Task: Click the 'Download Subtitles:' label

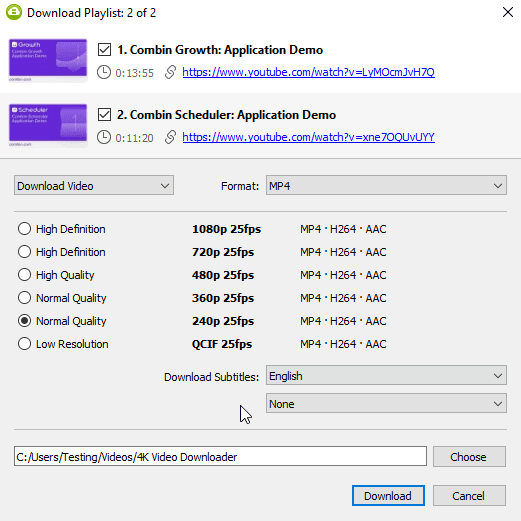Action: 211,377
